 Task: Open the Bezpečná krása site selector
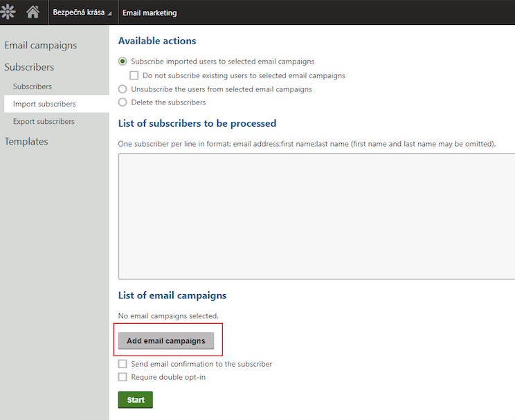point(78,12)
